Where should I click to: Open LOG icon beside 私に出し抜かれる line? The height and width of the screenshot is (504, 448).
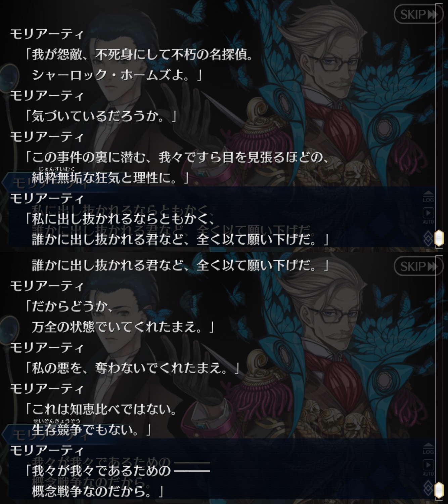click(428, 197)
